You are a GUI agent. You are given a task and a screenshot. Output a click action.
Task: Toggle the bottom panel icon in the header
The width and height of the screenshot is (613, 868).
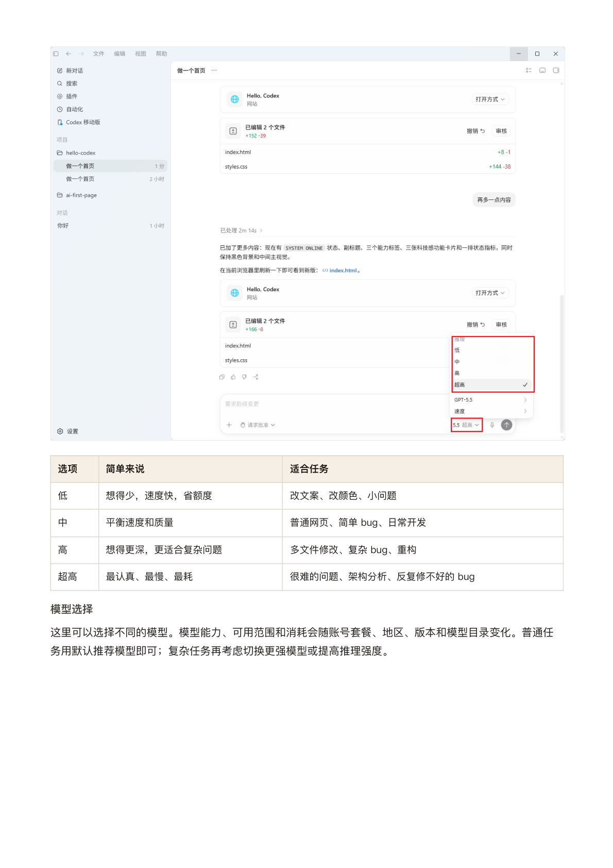542,70
